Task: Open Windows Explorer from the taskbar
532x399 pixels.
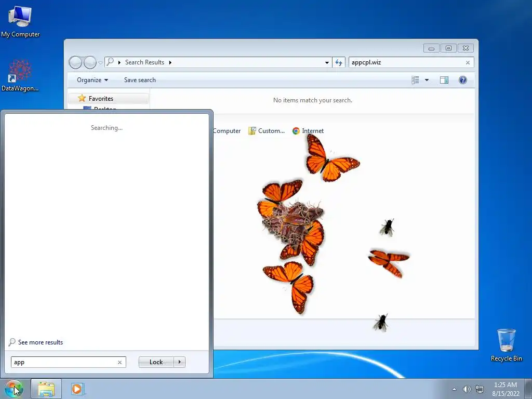Action: [x=46, y=389]
